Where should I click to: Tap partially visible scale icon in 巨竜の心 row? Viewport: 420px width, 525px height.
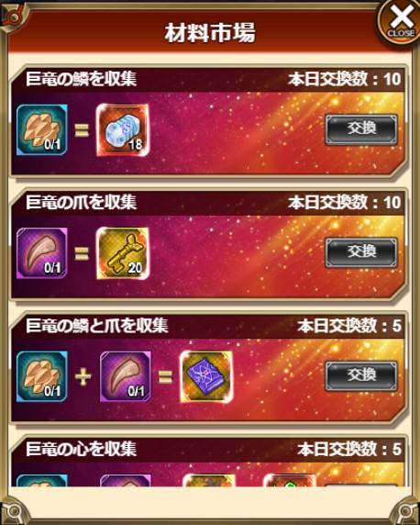point(42,480)
